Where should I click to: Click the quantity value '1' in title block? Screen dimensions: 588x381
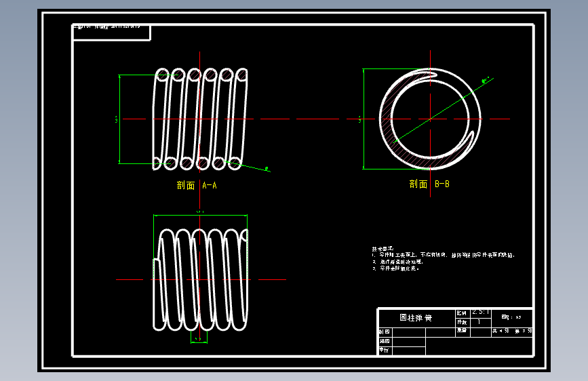[x=479, y=322]
